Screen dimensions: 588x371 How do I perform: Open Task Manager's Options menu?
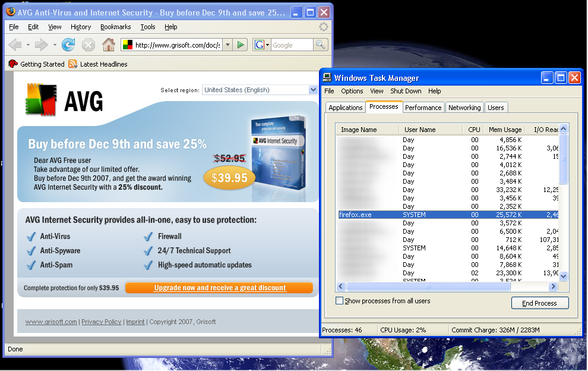[352, 91]
